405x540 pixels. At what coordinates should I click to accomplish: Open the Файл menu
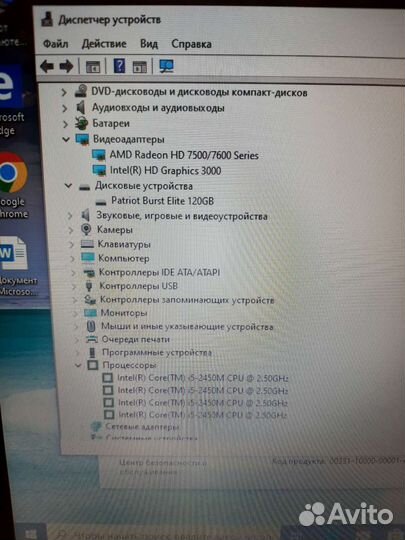click(x=55, y=44)
